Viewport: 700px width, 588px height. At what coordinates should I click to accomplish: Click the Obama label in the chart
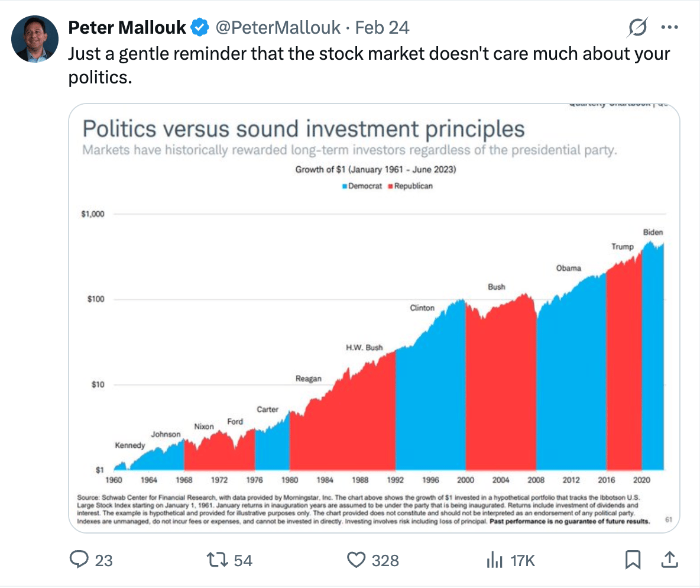click(568, 268)
